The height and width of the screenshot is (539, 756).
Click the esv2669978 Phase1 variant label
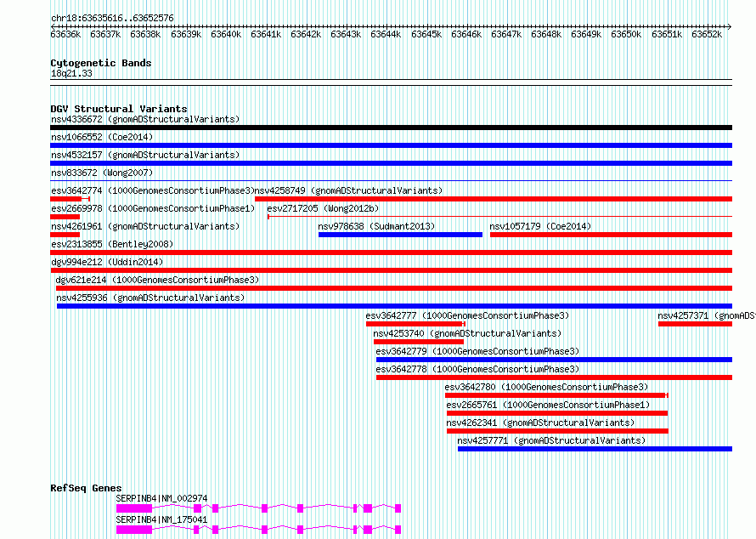pyautogui.click(x=152, y=208)
